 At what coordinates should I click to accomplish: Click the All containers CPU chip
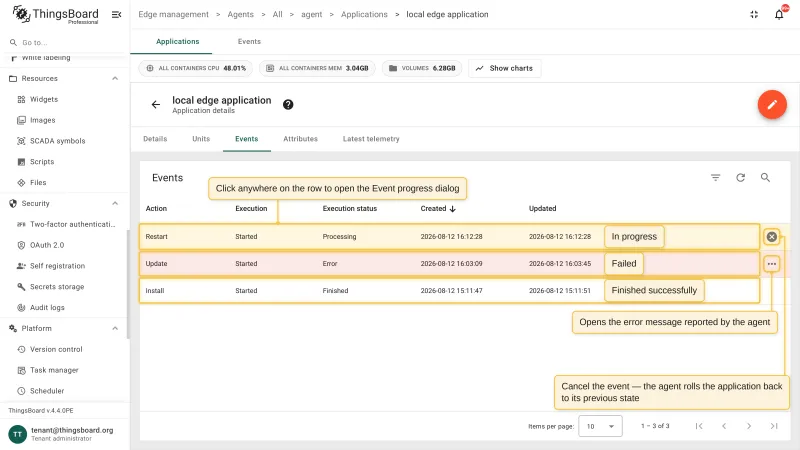195,68
